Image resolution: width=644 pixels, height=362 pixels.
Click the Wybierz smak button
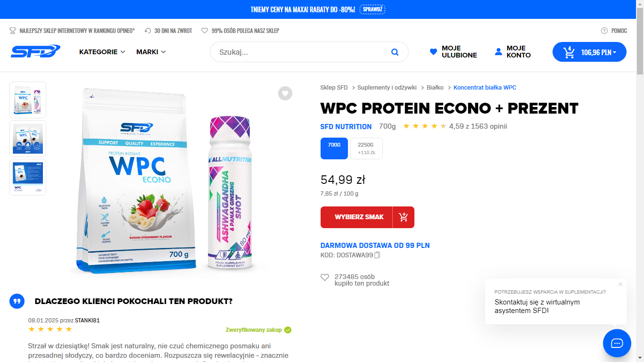click(x=359, y=217)
